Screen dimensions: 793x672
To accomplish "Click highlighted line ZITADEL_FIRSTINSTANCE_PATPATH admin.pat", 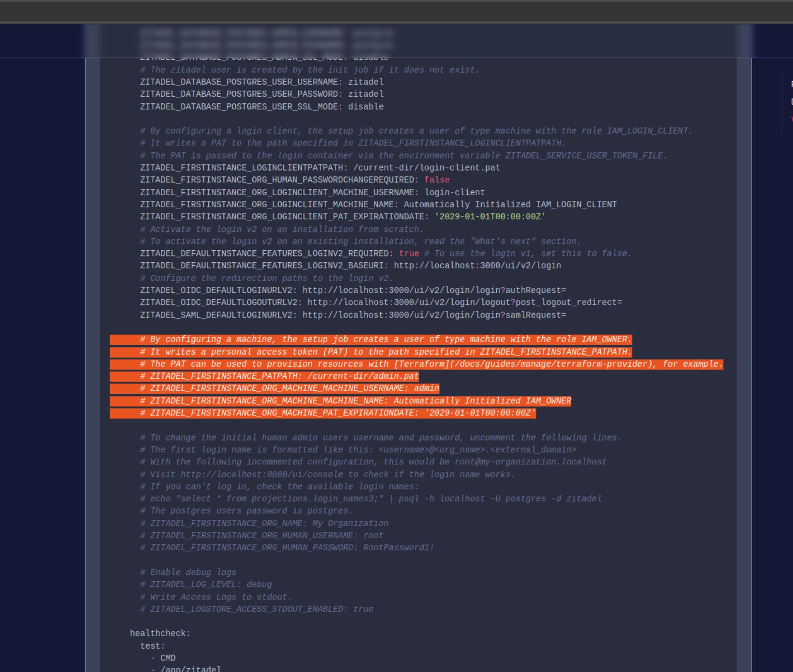I will pos(279,376).
